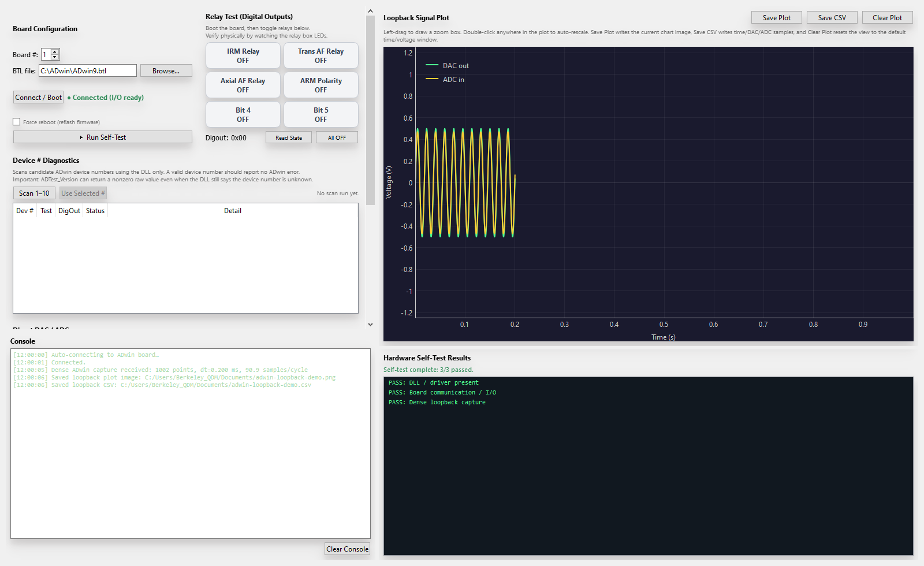Decrement the Board number stepper down arrow

55,57
